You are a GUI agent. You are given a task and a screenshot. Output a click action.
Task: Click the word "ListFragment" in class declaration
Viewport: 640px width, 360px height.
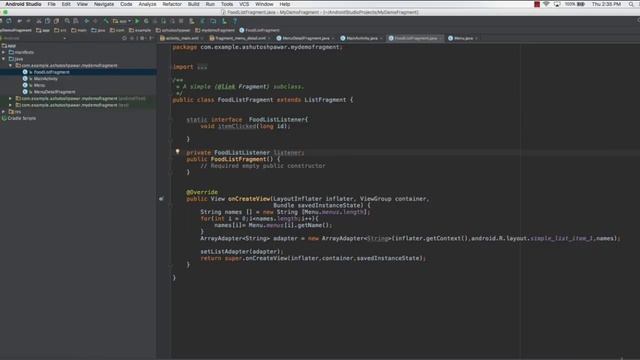coord(325,100)
